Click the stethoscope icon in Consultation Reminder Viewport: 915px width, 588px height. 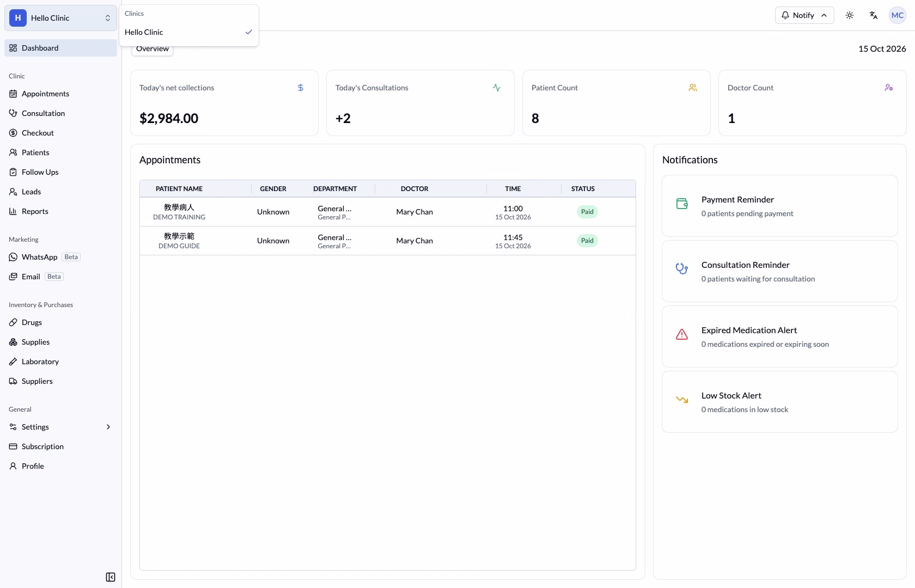pos(682,269)
